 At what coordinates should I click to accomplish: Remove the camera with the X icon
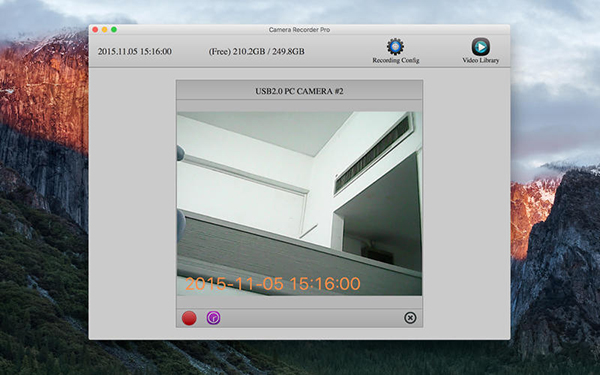tap(410, 318)
